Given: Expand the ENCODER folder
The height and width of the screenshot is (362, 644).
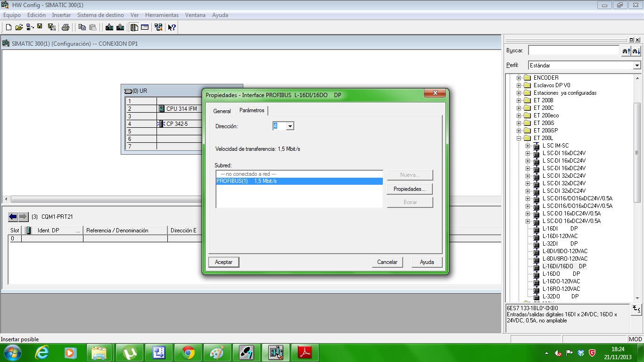Looking at the screenshot, I should pyautogui.click(x=519, y=78).
